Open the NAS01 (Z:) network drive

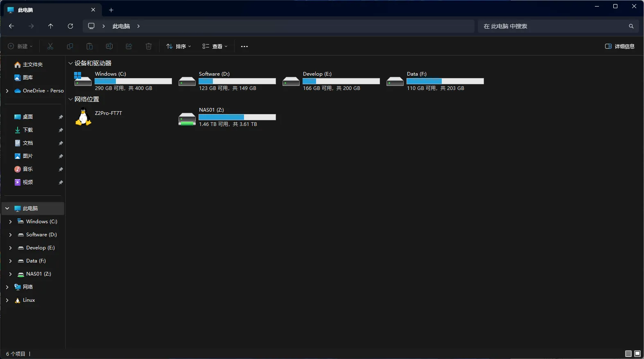click(187, 119)
